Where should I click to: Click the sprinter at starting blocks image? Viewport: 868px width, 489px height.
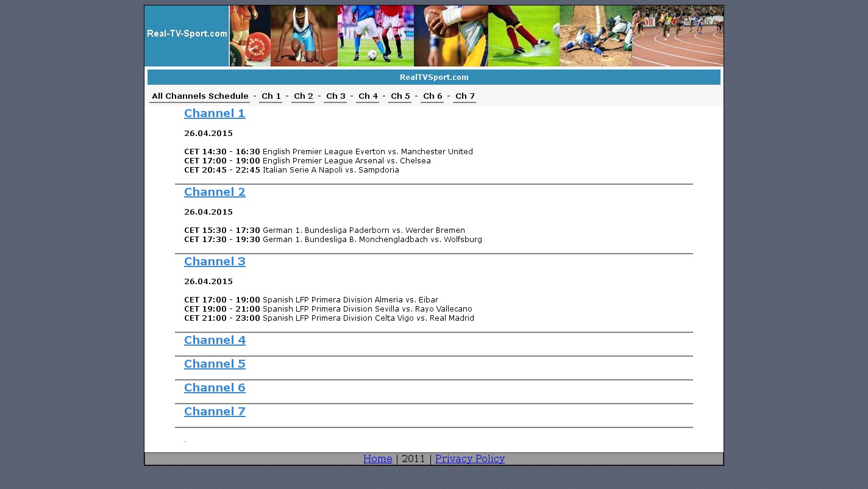304,36
